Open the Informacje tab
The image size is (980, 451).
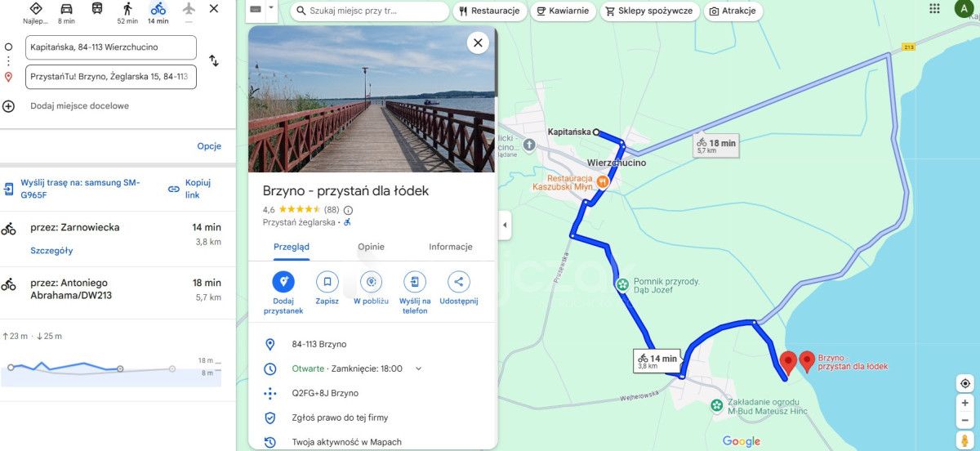451,247
